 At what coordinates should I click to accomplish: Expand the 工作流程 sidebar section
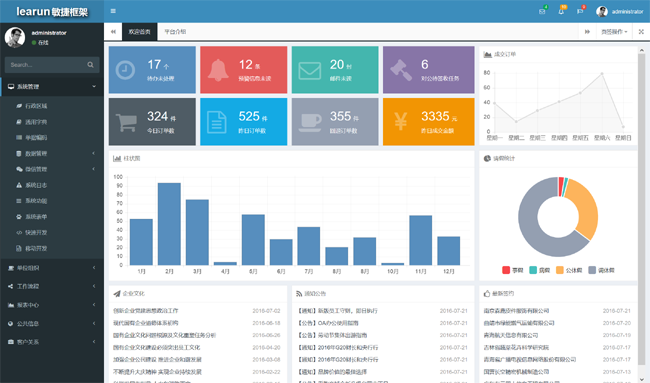click(x=52, y=286)
